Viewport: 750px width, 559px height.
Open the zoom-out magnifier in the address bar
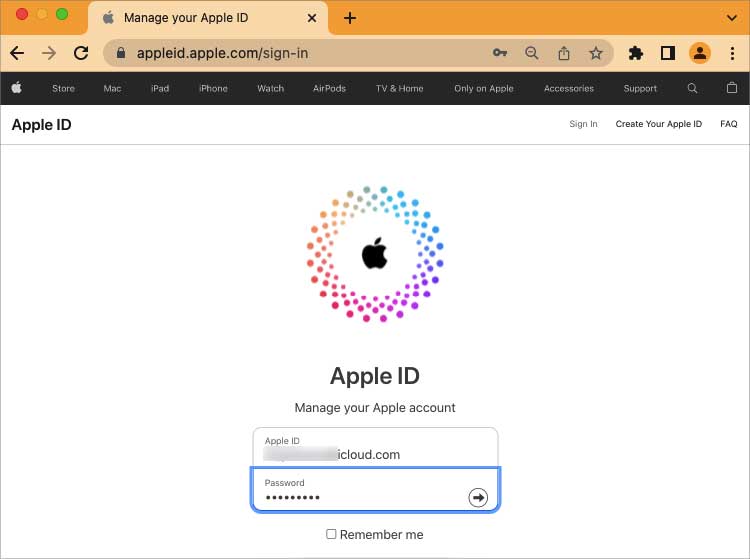pyautogui.click(x=532, y=53)
